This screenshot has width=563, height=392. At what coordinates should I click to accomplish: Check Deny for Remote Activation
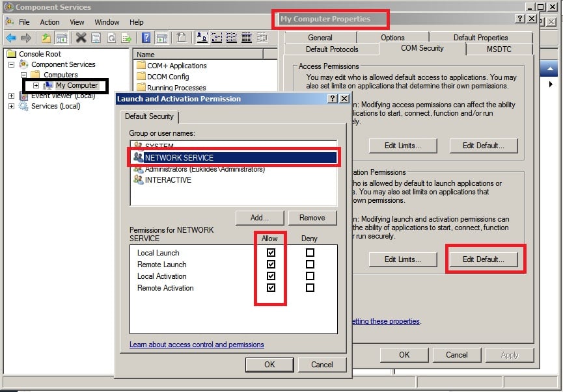tap(310, 287)
